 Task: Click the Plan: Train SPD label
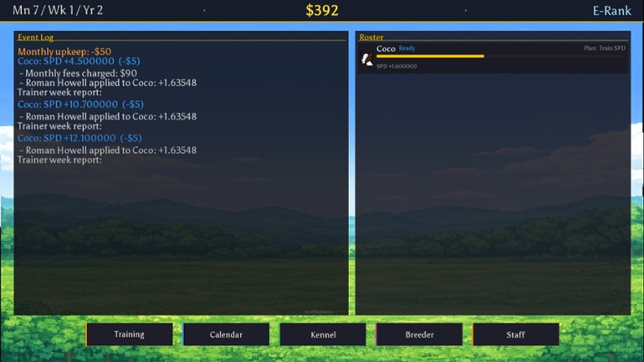(x=604, y=49)
